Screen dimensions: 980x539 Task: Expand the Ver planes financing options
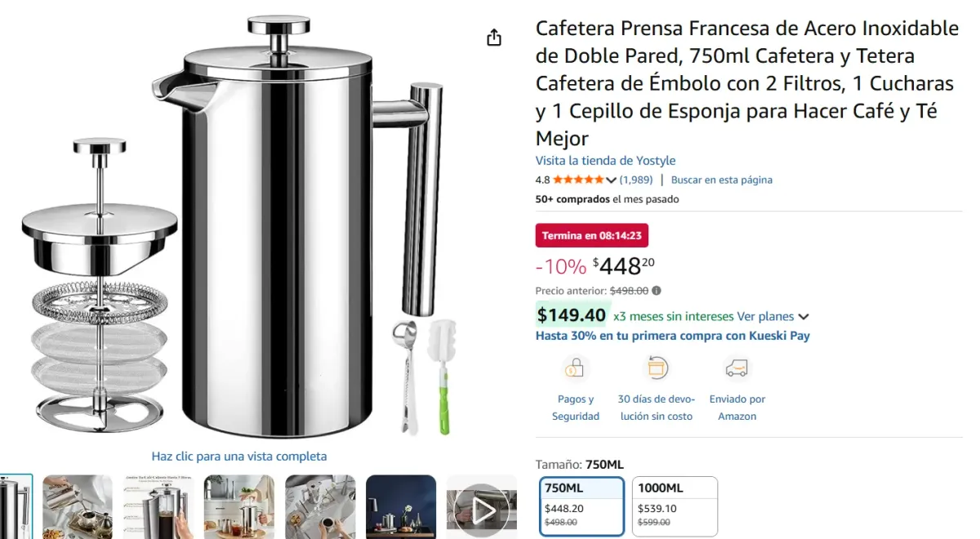click(767, 316)
